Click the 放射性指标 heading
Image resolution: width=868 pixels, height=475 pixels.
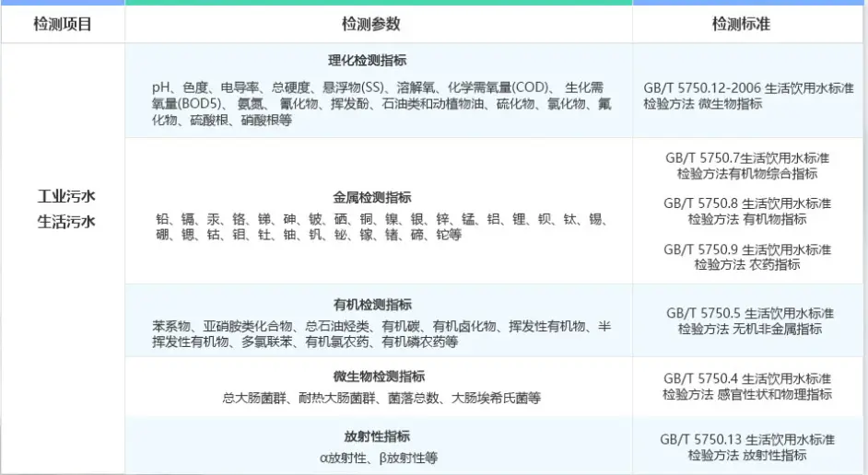377,436
